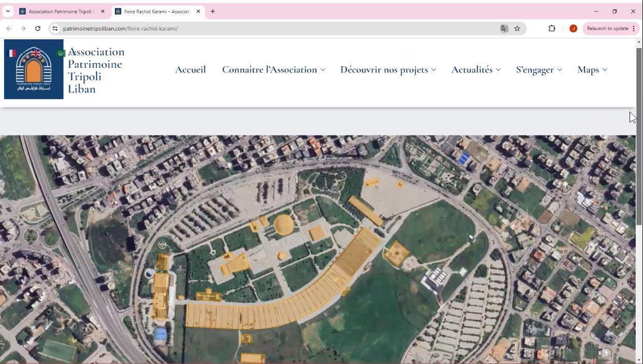Bookmark this page with the star

click(x=517, y=28)
